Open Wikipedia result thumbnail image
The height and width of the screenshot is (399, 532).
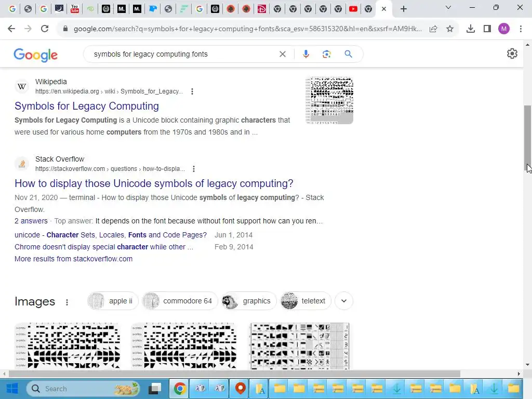(x=329, y=100)
